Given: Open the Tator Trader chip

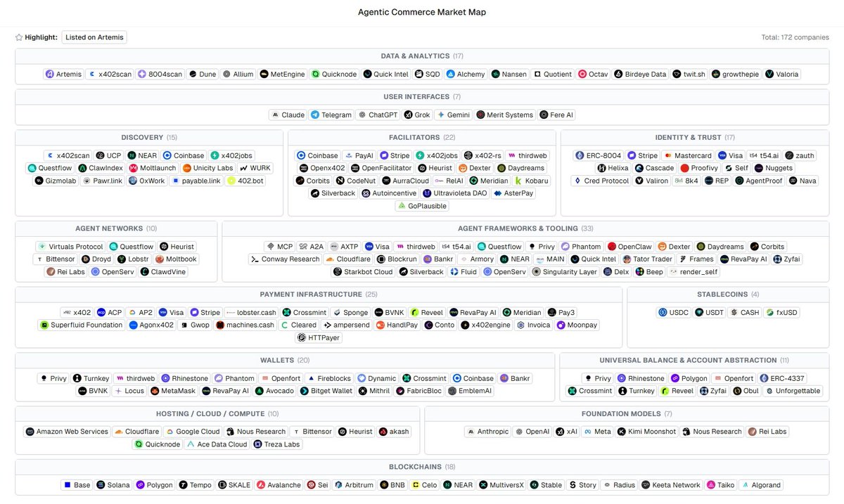Looking at the screenshot, I should pos(648,259).
